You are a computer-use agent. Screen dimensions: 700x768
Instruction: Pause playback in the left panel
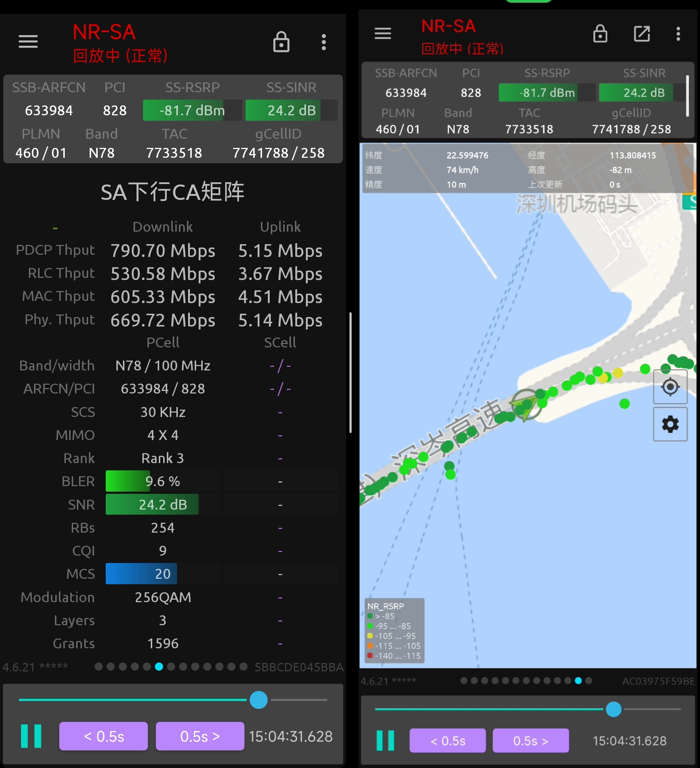31,736
